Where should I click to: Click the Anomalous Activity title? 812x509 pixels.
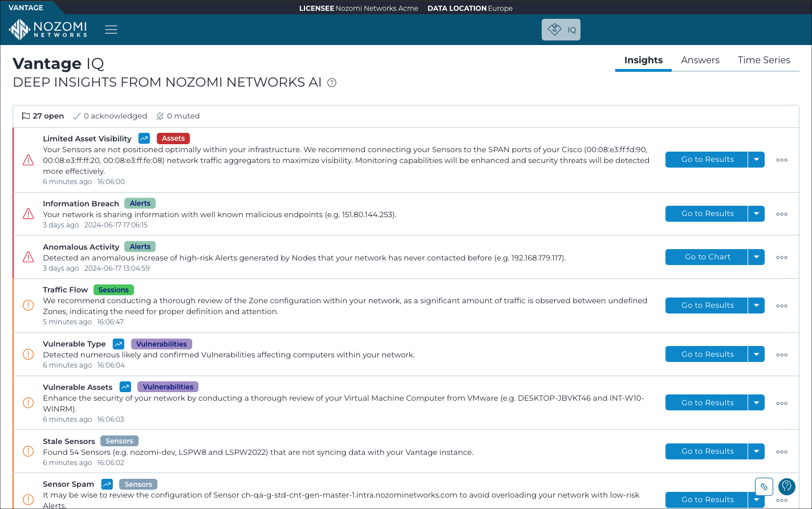(81, 247)
